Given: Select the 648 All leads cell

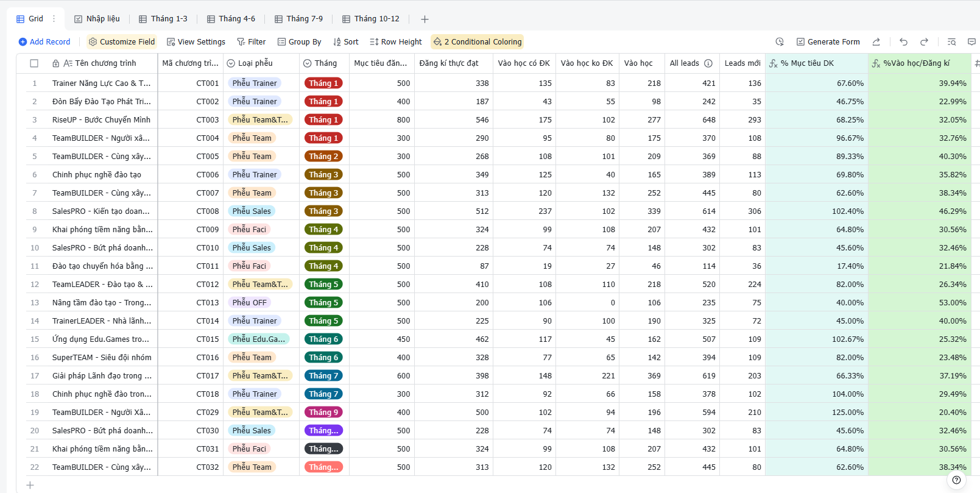Looking at the screenshot, I should 692,120.
